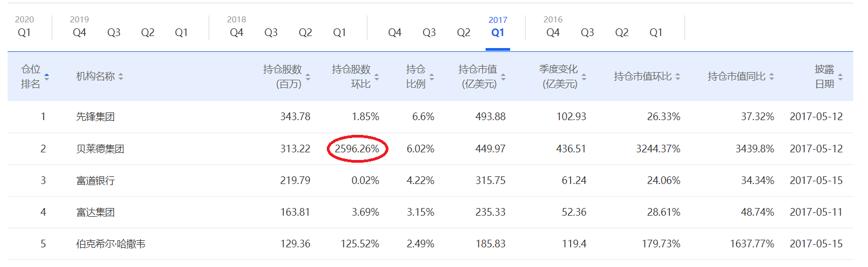Click 313.22 shares held cell

(295, 149)
